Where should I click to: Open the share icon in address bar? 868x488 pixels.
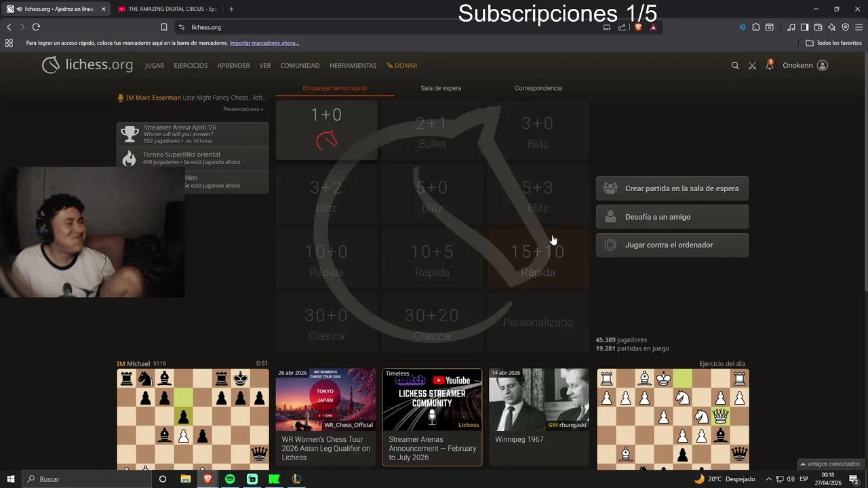pos(622,27)
